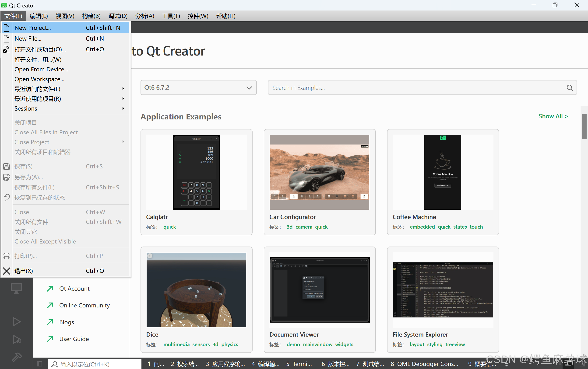This screenshot has width=588, height=369.
Task: Open the Online Community link
Action: tap(85, 305)
